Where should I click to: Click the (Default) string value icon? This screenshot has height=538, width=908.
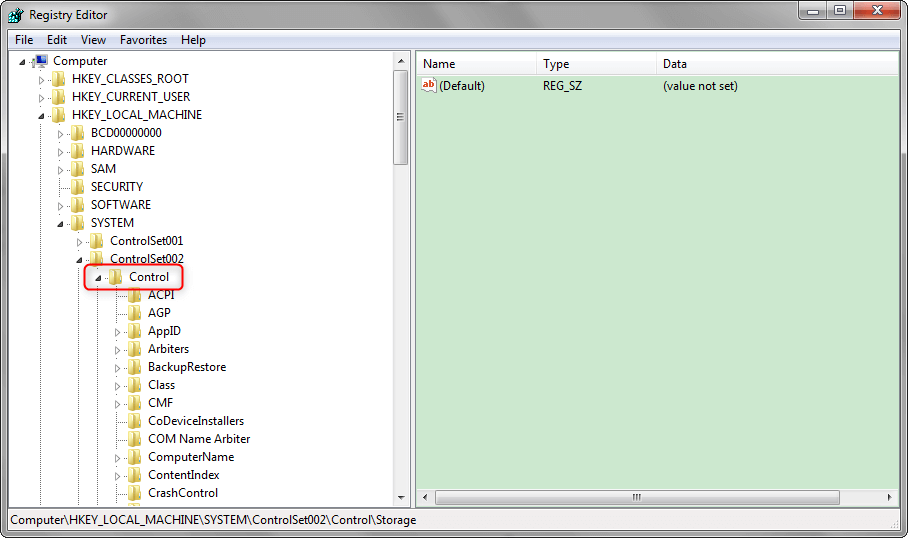pos(429,86)
